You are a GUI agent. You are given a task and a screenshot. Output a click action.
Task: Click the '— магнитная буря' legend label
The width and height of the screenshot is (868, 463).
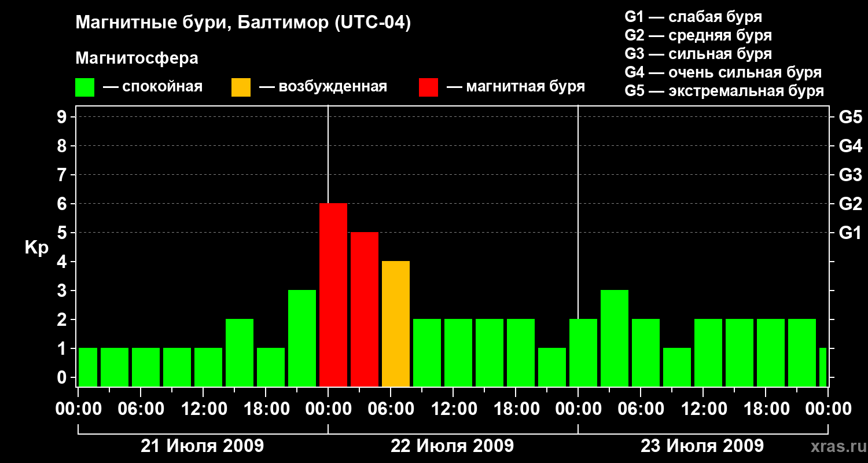pyautogui.click(x=516, y=87)
